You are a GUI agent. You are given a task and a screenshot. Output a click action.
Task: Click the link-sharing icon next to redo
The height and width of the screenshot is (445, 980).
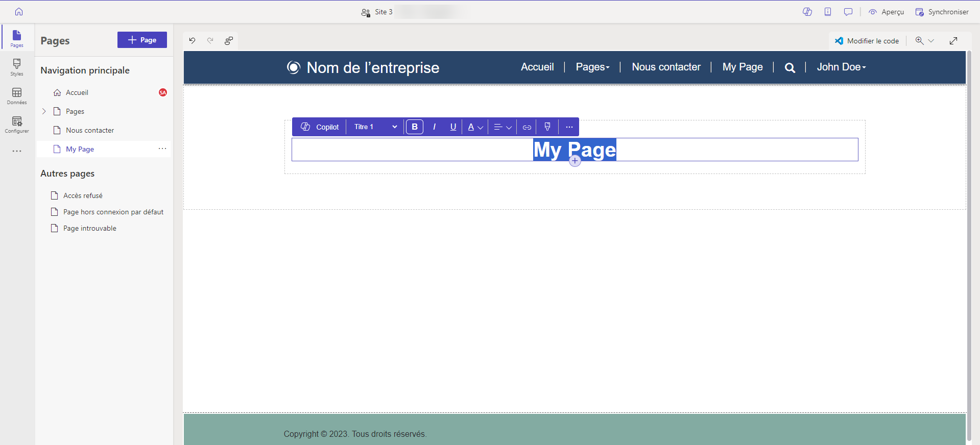click(x=229, y=41)
